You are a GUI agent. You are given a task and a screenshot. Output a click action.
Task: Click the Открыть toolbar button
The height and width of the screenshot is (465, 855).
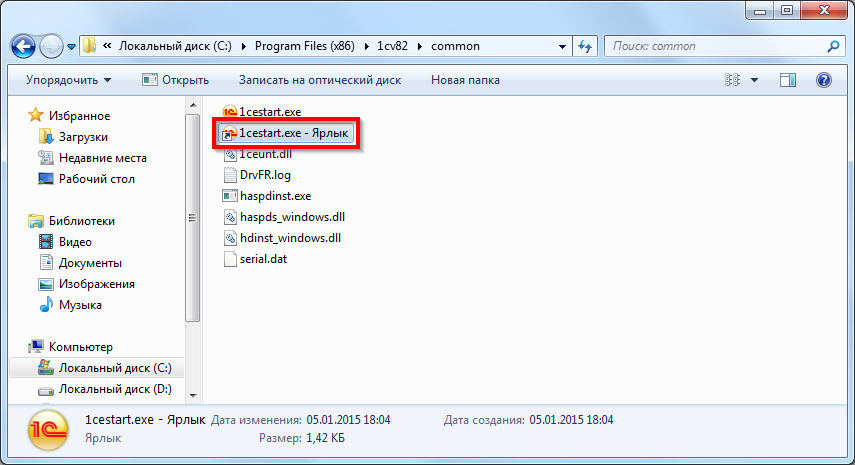pyautogui.click(x=175, y=80)
